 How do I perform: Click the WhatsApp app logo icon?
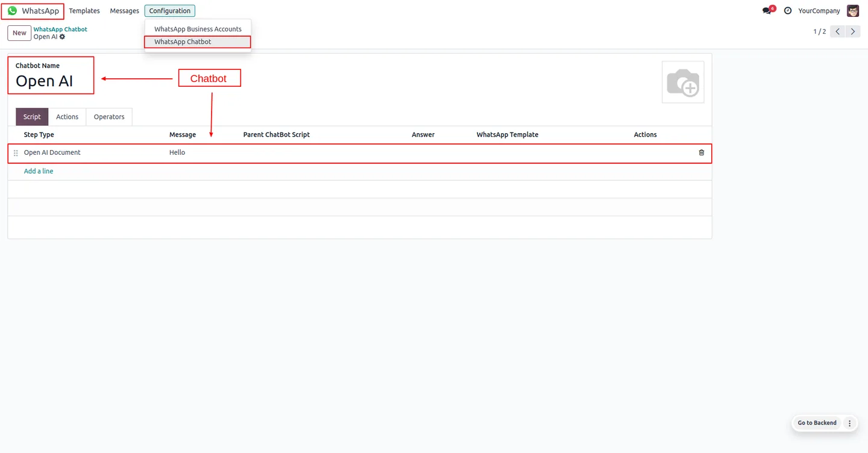click(12, 11)
